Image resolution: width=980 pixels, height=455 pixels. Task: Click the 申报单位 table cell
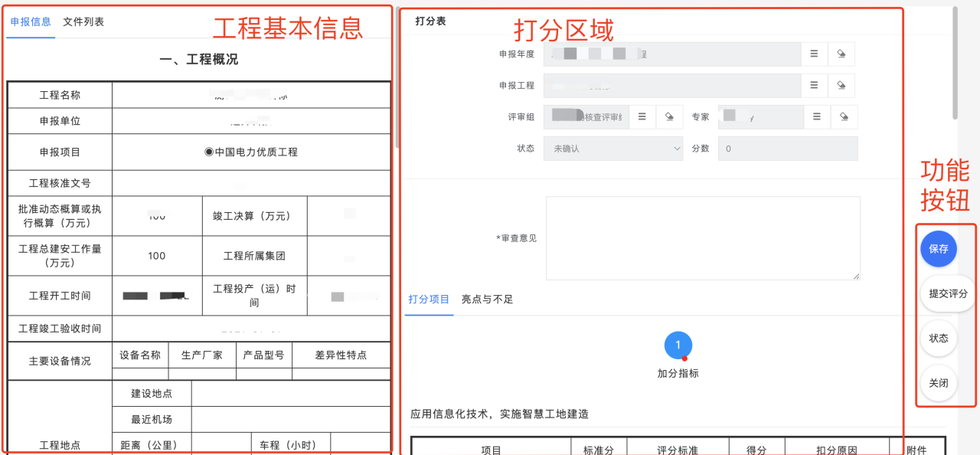(60, 121)
